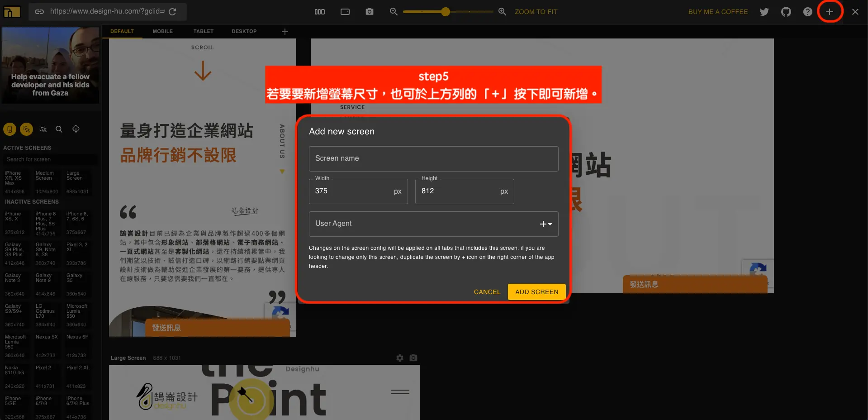868x420 pixels.
Task: Switch to the MOBILE tab
Action: [x=163, y=31]
